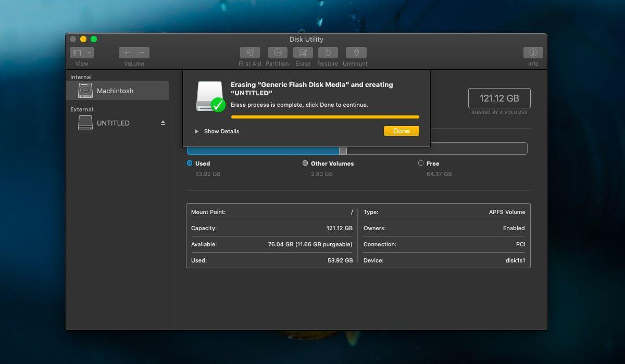Add a volume with plus button
The image size is (625, 364).
pos(127,53)
